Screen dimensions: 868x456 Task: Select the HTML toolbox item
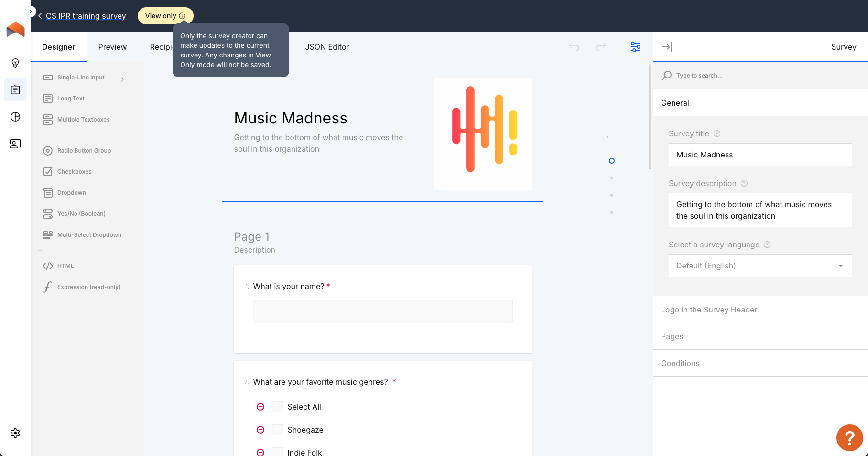tap(59, 266)
